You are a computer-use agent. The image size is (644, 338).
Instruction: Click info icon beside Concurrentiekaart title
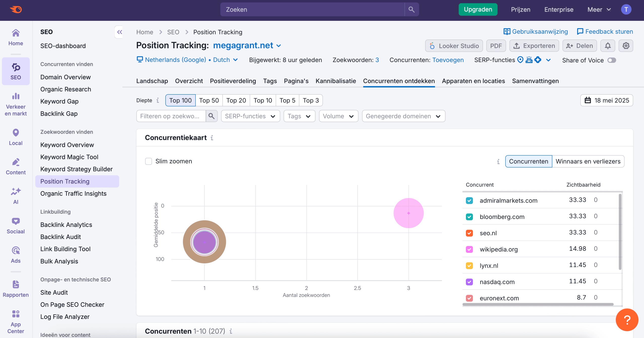click(212, 138)
